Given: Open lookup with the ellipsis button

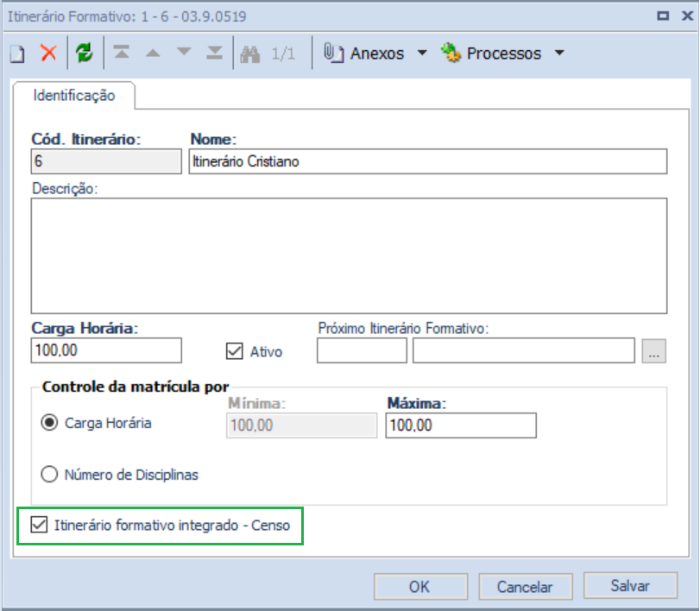Looking at the screenshot, I should click(654, 350).
